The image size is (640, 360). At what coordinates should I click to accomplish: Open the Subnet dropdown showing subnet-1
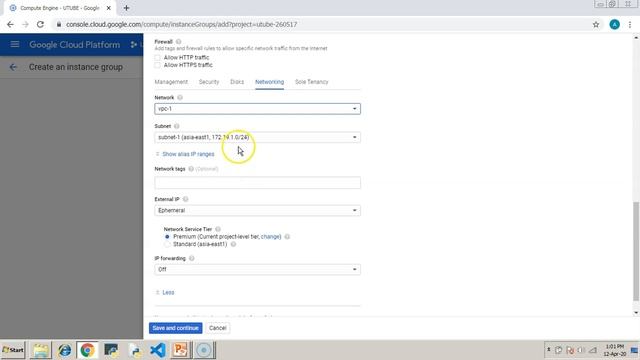point(258,137)
